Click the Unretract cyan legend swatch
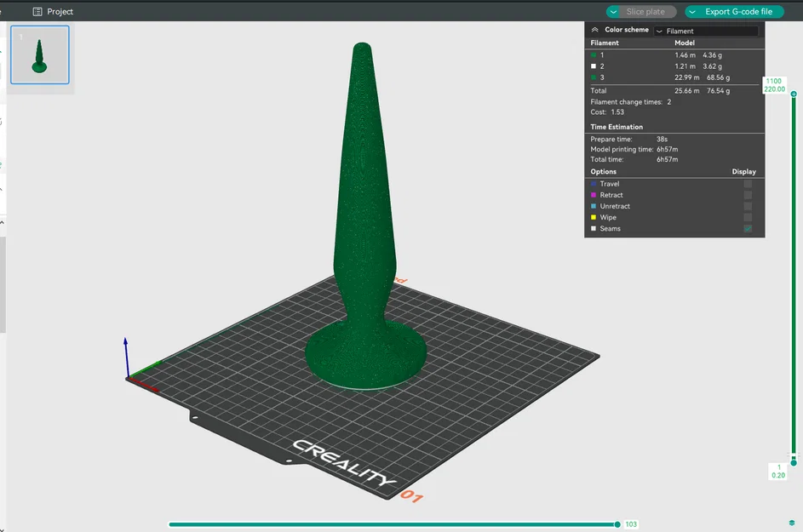Image resolution: width=803 pixels, height=532 pixels. coord(594,206)
